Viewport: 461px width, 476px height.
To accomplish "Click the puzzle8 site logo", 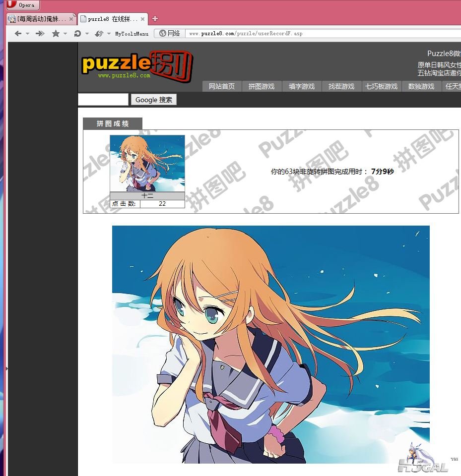I will (x=137, y=66).
